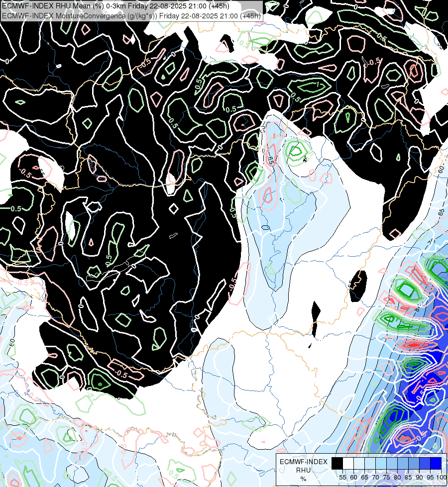Click the legend swatch between 75 and 80
Screen dimensions: 448x487
tap(392, 463)
